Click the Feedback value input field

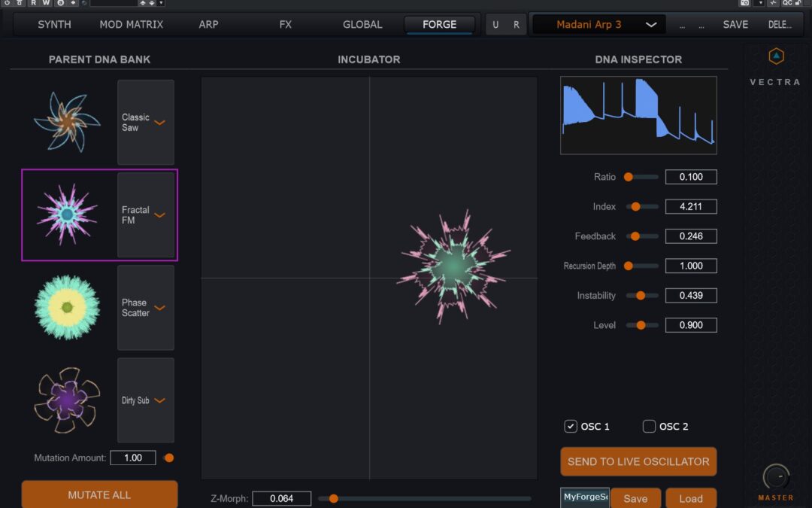coord(690,236)
